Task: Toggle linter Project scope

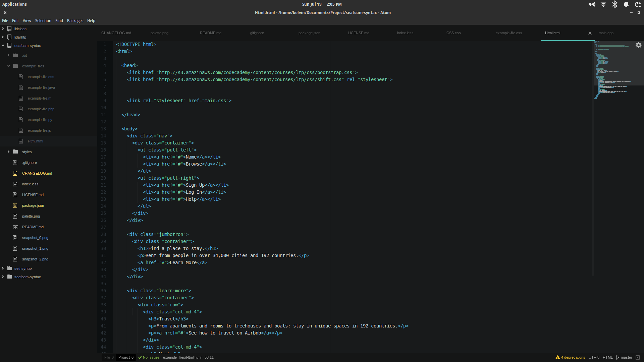Action: (126, 357)
